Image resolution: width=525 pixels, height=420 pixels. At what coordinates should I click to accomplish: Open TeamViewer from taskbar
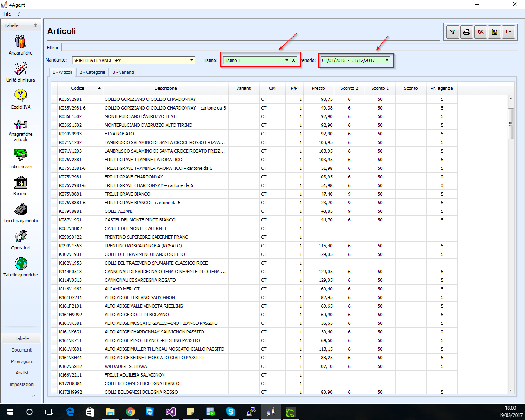tap(150, 412)
